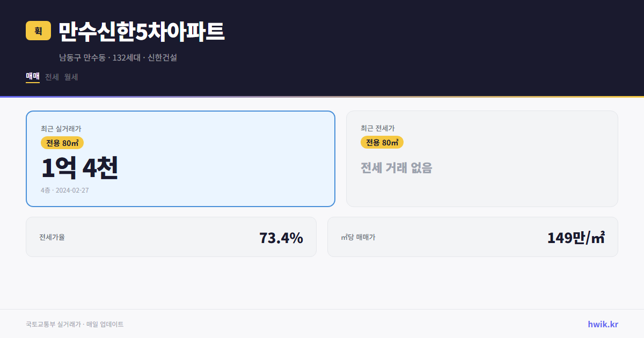This screenshot has height=338, width=644.
Task: Click the 149만/㎡ value
Action: click(575, 236)
